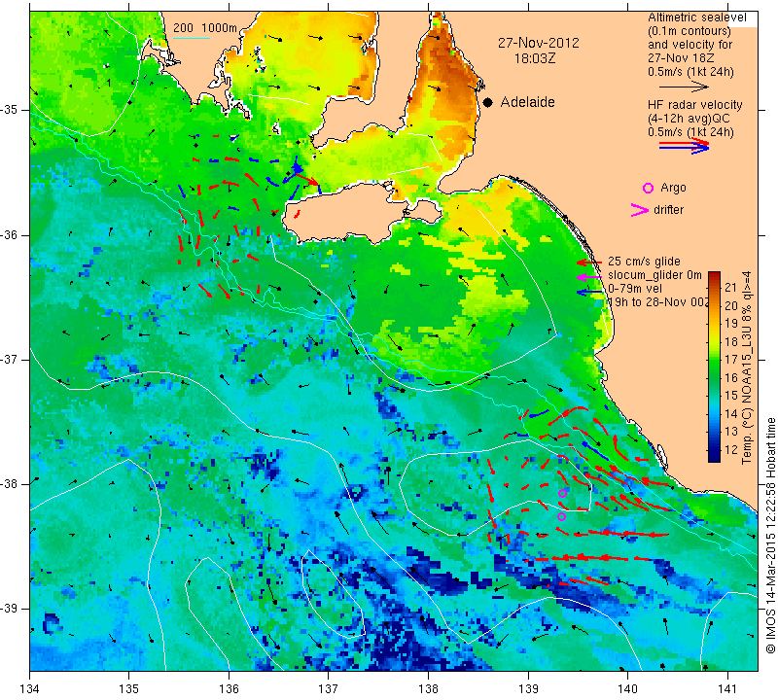Click the 'Altimetric sealevel' legend heading

696,17
